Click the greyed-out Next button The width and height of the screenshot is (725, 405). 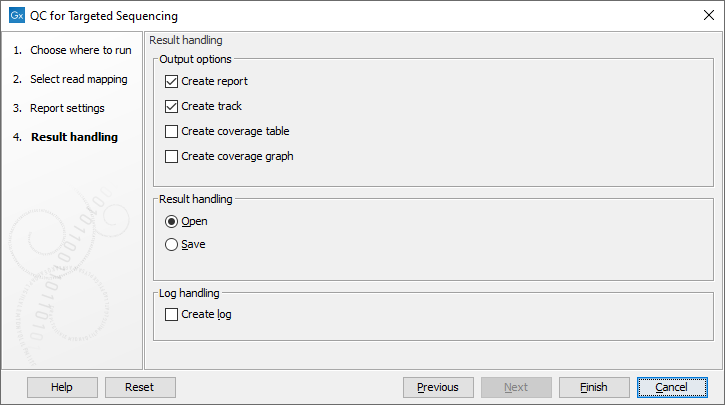click(x=516, y=387)
